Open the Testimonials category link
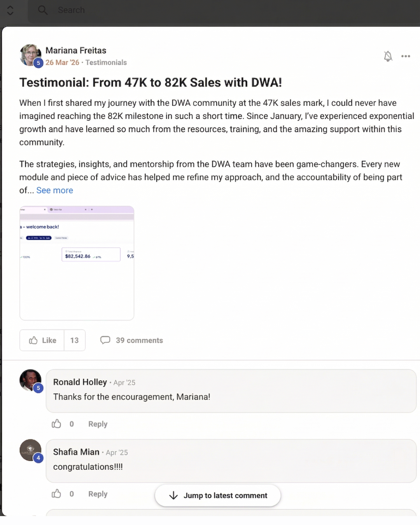Image resolution: width=420 pixels, height=525 pixels. pos(106,63)
